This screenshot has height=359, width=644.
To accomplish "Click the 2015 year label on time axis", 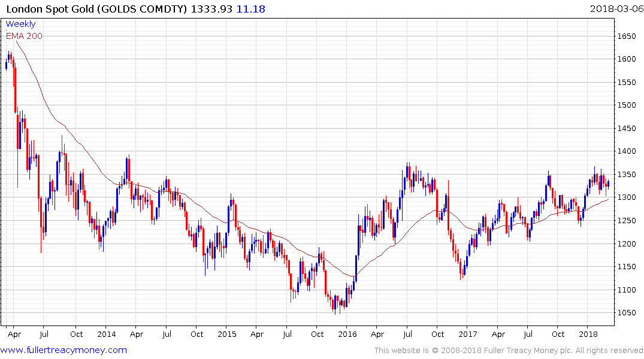I will (x=227, y=334).
